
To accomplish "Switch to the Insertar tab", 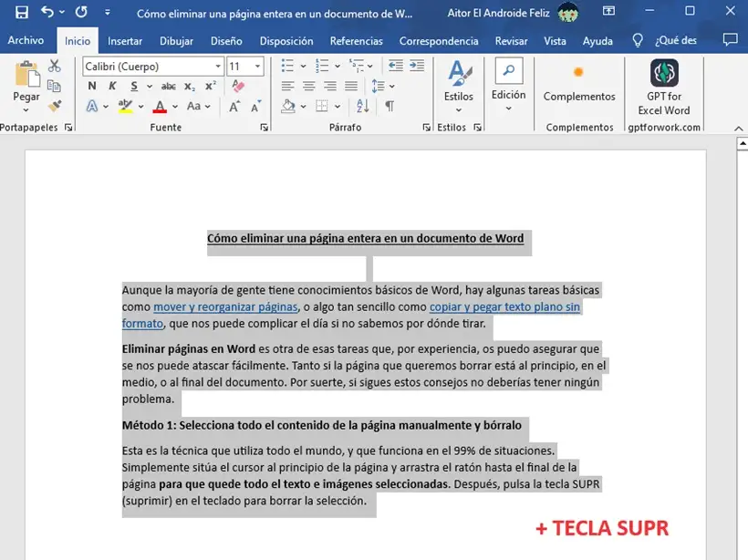I will click(x=125, y=41).
